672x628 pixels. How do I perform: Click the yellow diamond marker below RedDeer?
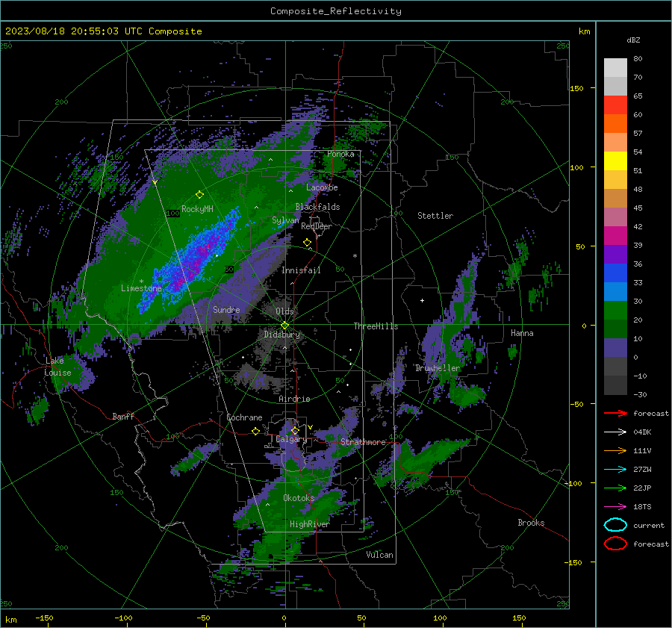click(307, 243)
